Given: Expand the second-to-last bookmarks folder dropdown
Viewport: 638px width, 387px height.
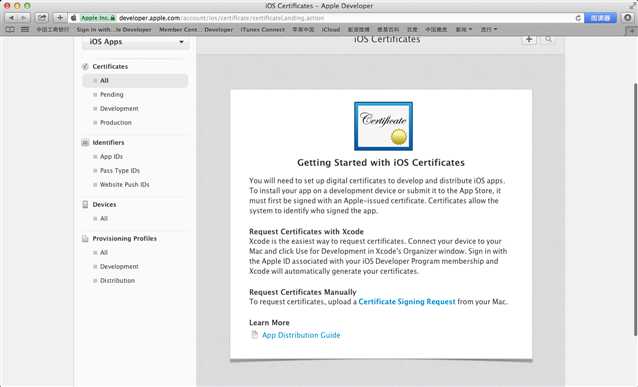Looking at the screenshot, I should coord(463,29).
